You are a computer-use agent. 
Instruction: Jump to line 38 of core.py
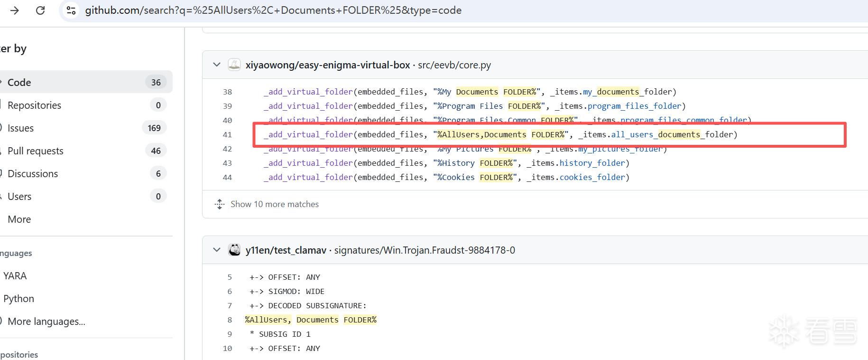228,92
